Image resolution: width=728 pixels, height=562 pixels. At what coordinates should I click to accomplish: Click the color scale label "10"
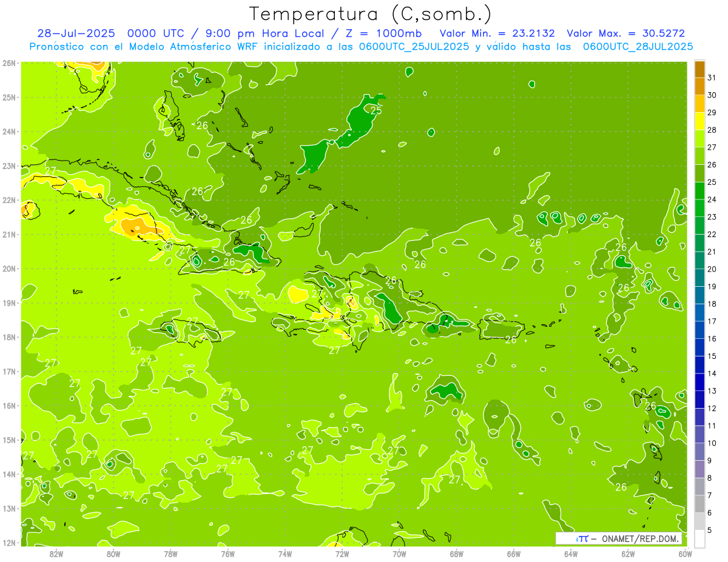[712, 443]
